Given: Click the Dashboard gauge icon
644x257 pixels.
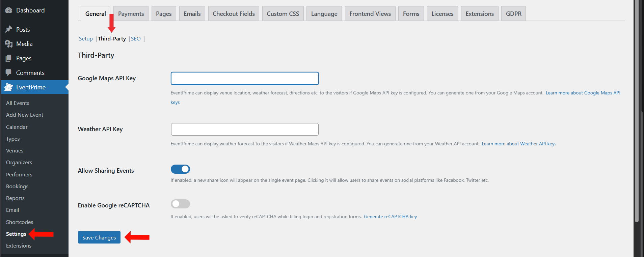Looking at the screenshot, I should pyautogui.click(x=9, y=10).
